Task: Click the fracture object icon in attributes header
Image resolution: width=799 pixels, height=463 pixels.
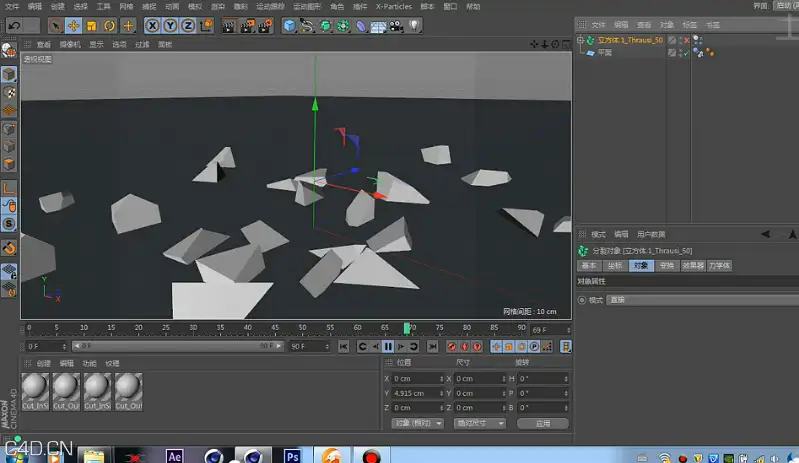Action: [583, 251]
